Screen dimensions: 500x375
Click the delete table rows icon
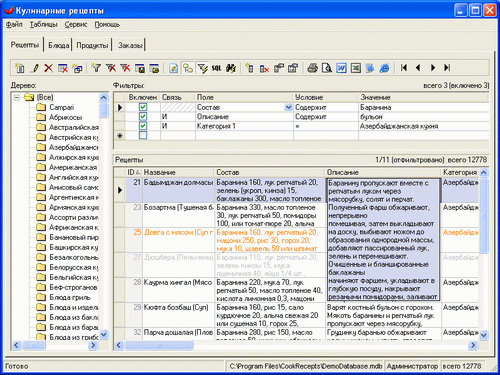coord(63,68)
